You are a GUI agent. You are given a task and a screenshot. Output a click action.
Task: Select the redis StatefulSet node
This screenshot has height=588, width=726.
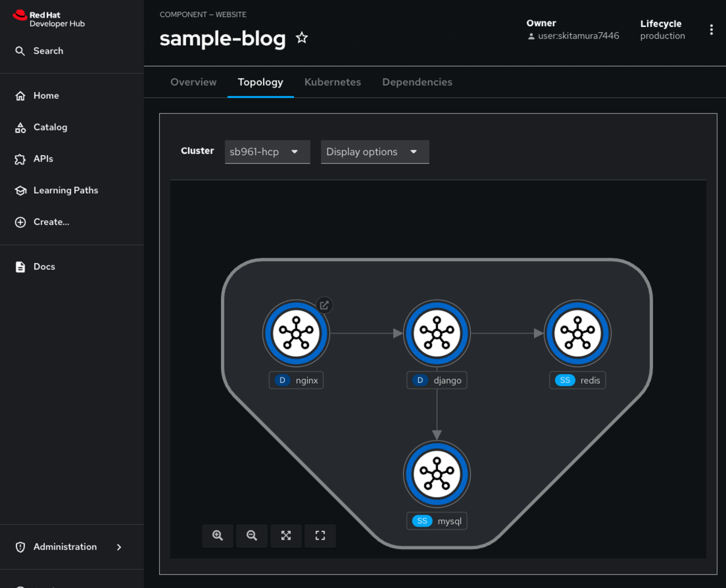pyautogui.click(x=577, y=334)
